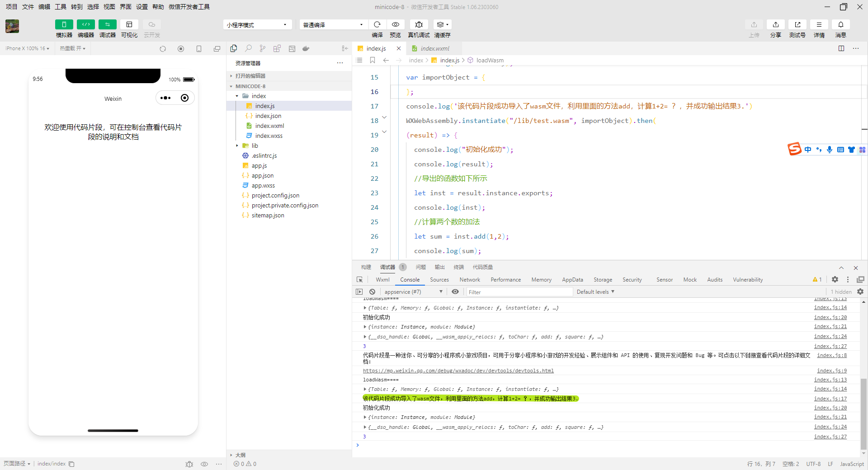Toggle the 模拟器 simulator panel button
This screenshot has width=868, height=470.
64,24
